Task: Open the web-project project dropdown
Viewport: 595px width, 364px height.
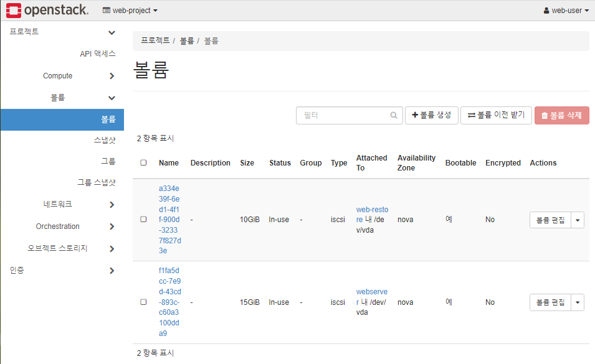Action: coord(130,11)
